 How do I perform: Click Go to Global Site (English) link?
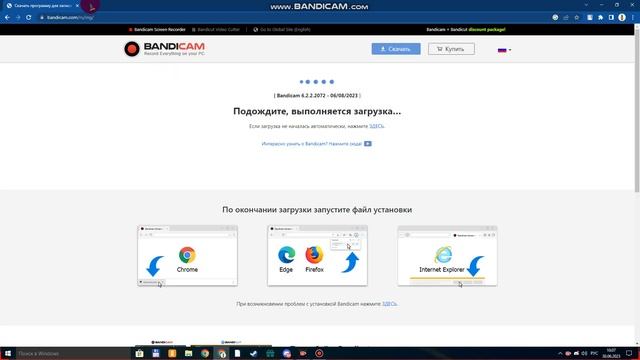(282, 29)
